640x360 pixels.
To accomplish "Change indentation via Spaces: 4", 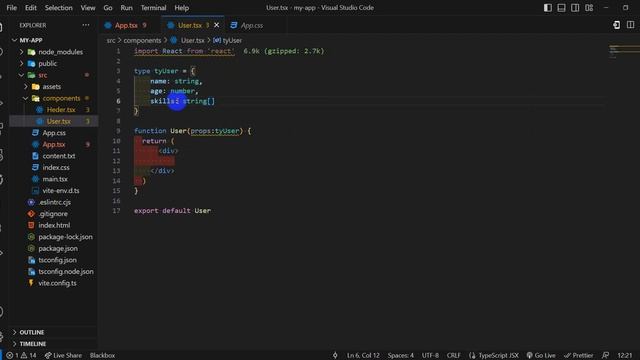I will pyautogui.click(x=400, y=356).
